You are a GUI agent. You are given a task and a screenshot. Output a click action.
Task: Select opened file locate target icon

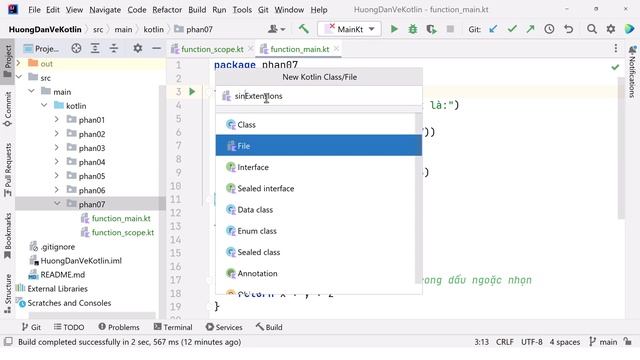tap(76, 49)
